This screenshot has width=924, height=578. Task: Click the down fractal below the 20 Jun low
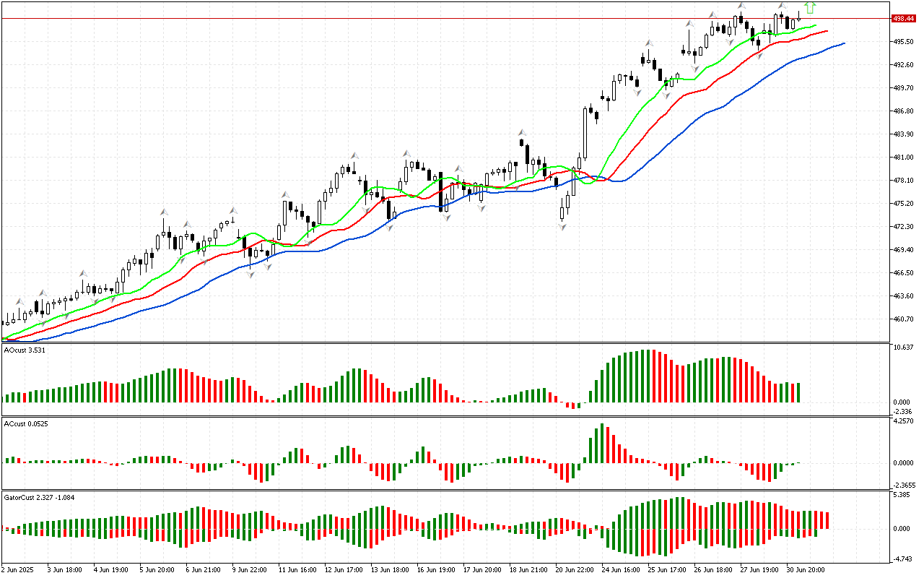(x=562, y=227)
